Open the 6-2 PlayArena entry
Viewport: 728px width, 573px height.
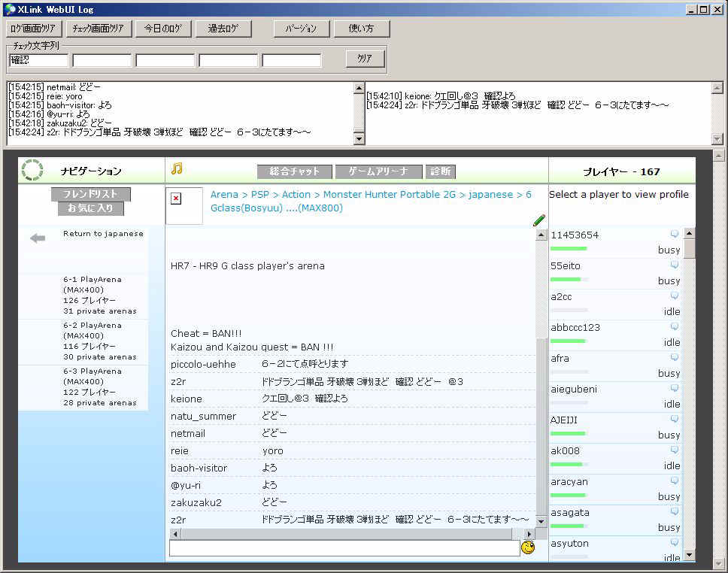(x=83, y=341)
